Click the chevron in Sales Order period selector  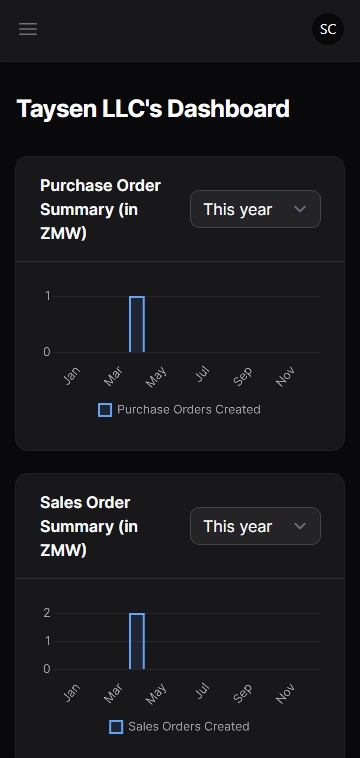[300, 526]
